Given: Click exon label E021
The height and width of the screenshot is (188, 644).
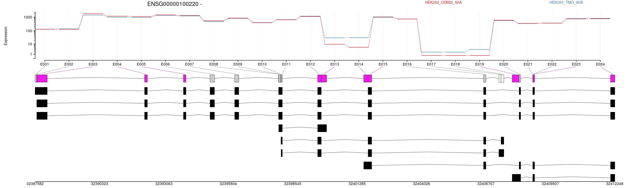Looking at the screenshot, I should 528,64.
